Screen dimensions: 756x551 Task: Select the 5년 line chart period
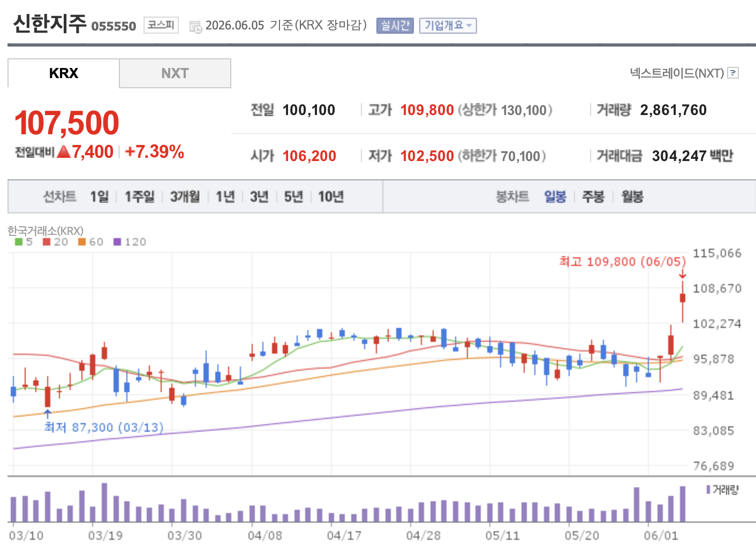[x=293, y=197]
